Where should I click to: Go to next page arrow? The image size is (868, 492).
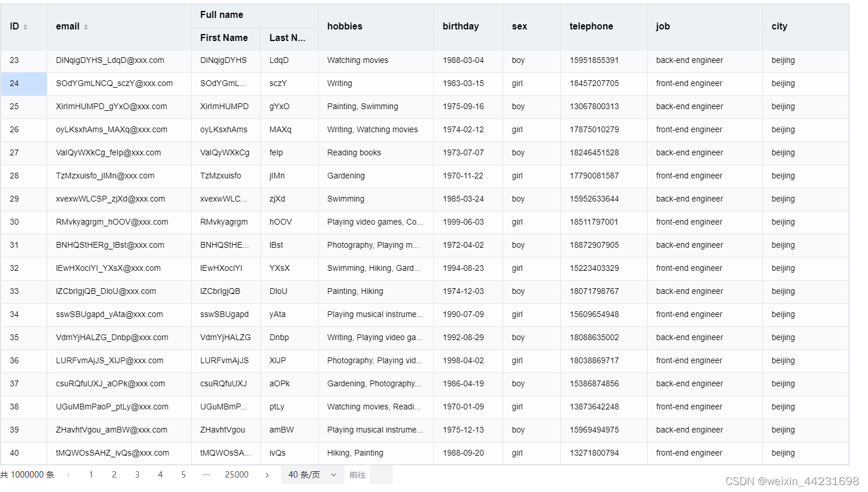267,475
